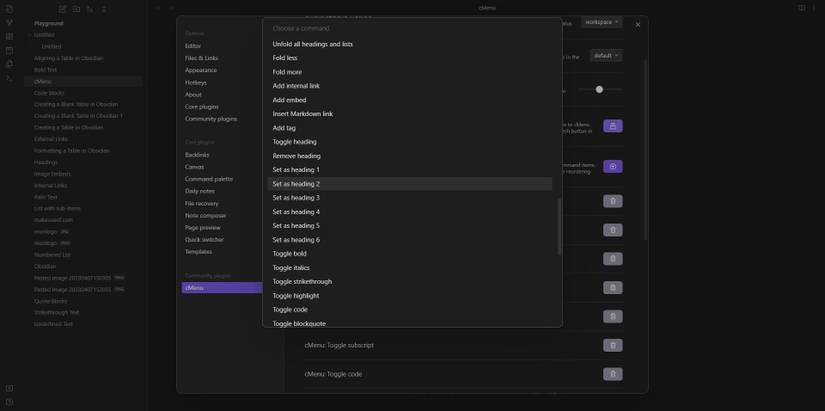The image size is (825, 411).
Task: Adjust the cMenu columns slider handle
Action: point(599,89)
